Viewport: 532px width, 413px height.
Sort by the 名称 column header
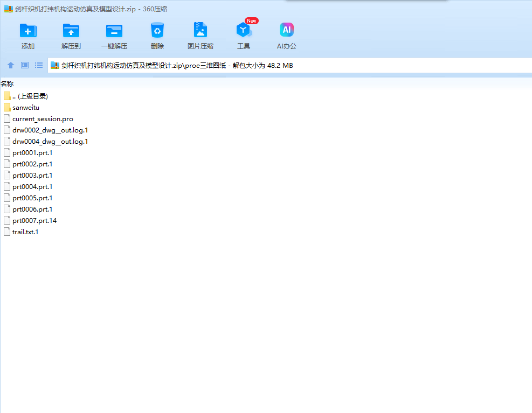(7, 83)
